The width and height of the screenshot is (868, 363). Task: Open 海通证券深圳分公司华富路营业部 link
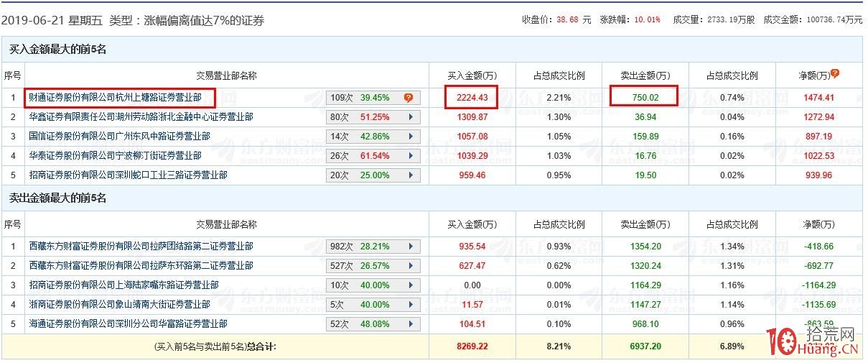pos(128,323)
